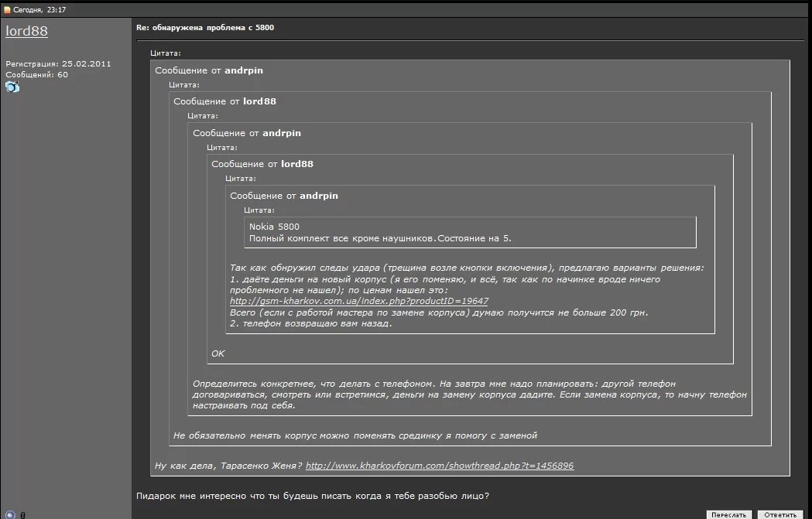The height and width of the screenshot is (519, 812).
Task: Click the small "0" icon beside the status icon
Action: pyautogui.click(x=22, y=515)
